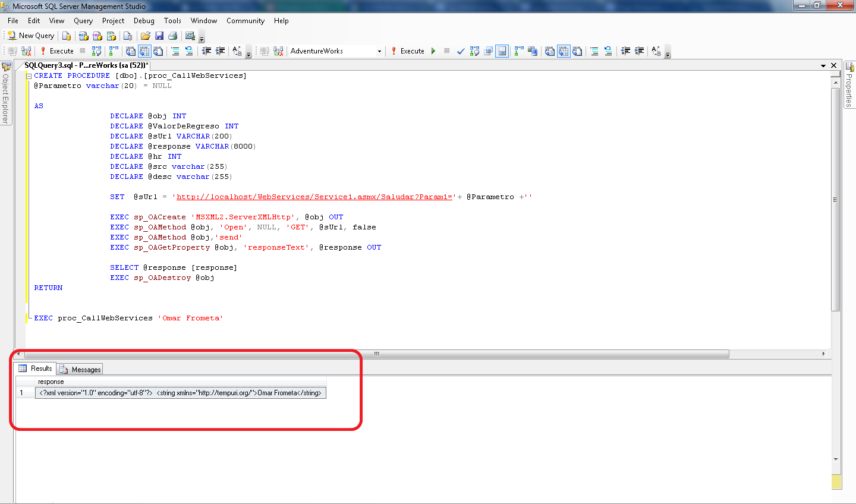Toggle Include Client Statistics

coord(532,51)
